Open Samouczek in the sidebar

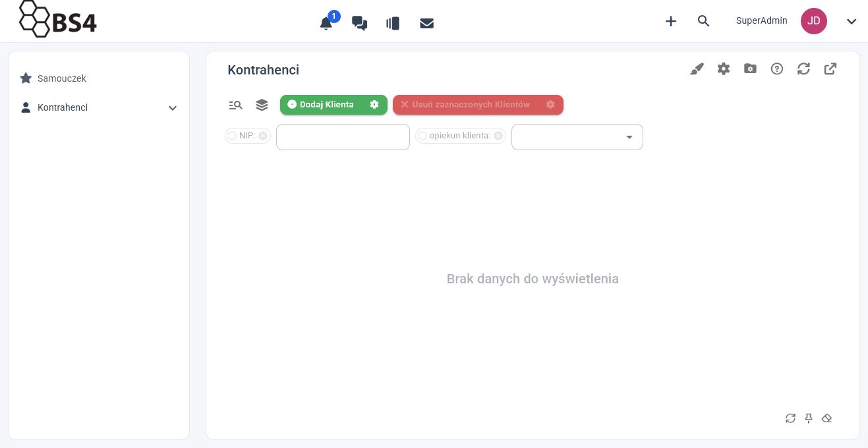(x=61, y=78)
